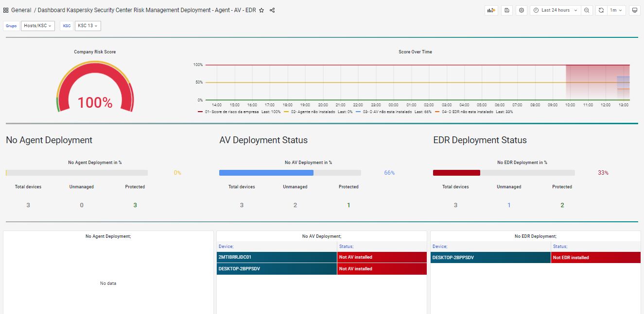Click the Not EDR installed status cell
Image resolution: width=644 pixels, height=314 pixels.
[596, 258]
